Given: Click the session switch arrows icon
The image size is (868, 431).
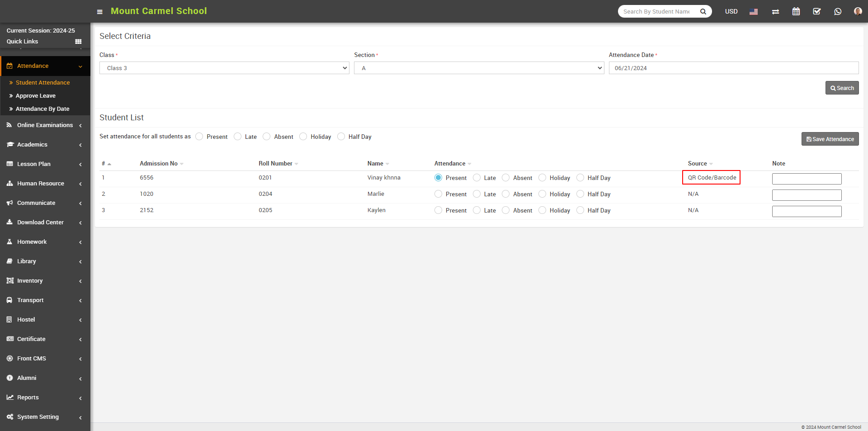Looking at the screenshot, I should pos(775,12).
